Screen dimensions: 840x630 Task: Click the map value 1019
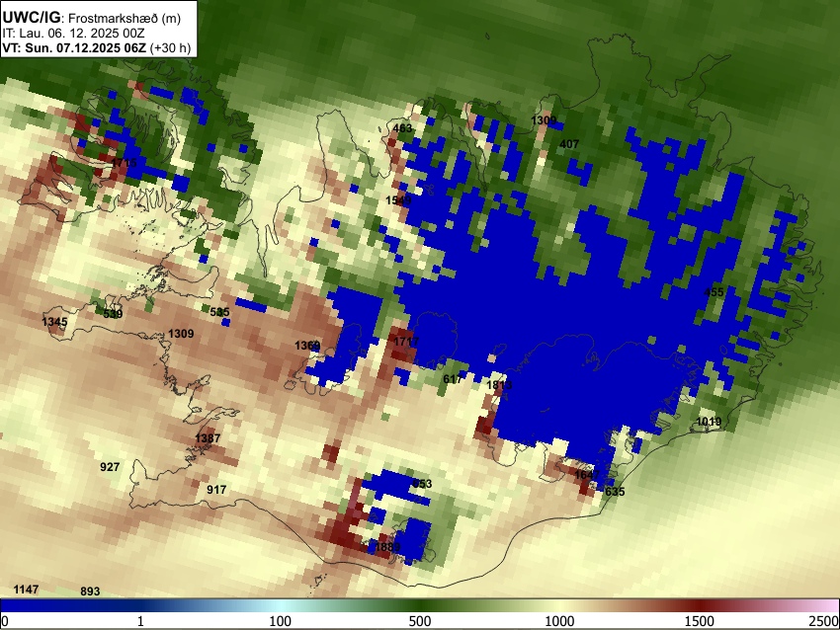click(709, 422)
